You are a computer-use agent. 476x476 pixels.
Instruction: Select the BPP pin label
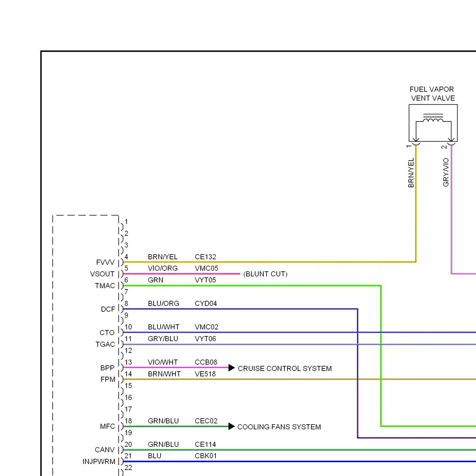click(107, 368)
